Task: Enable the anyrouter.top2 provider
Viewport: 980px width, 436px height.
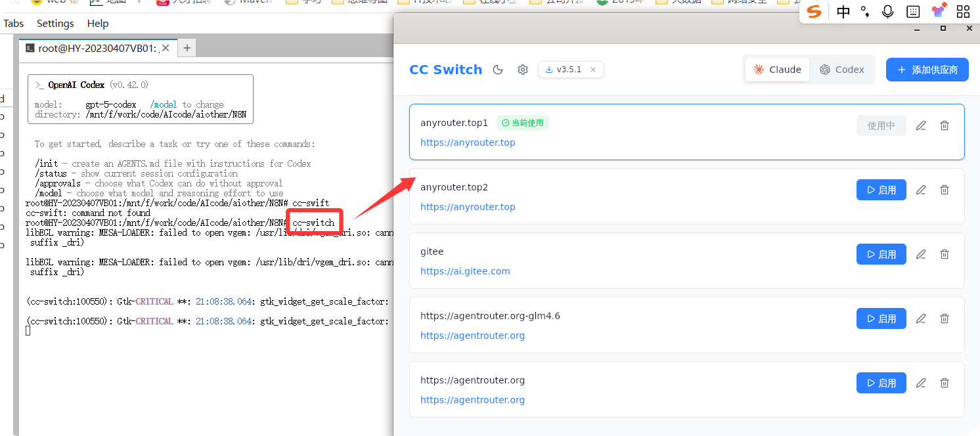Action: 881,190
